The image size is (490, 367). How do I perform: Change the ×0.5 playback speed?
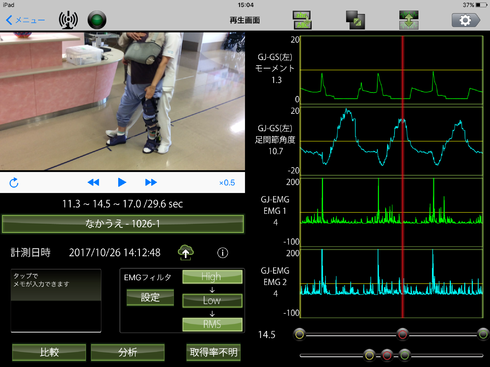[x=227, y=183]
